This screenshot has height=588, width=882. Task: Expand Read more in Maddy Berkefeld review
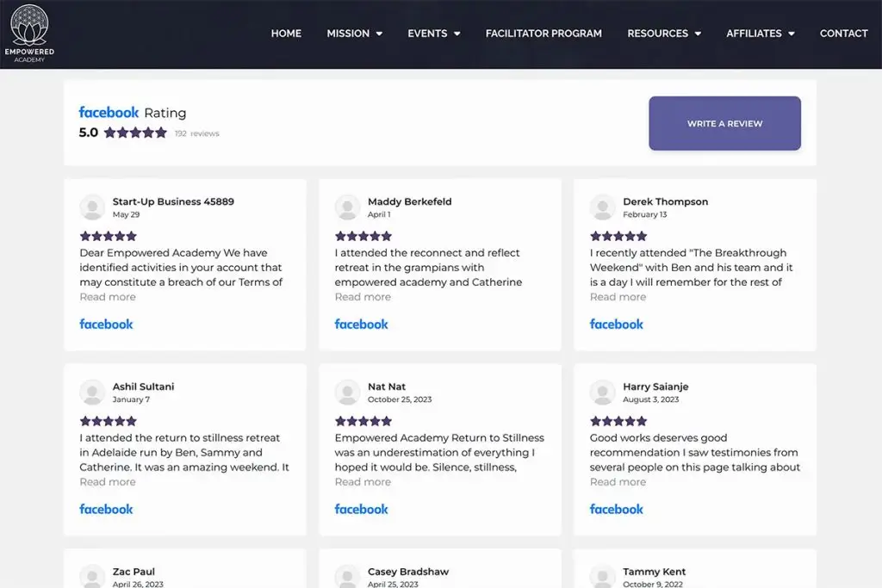pyautogui.click(x=363, y=297)
